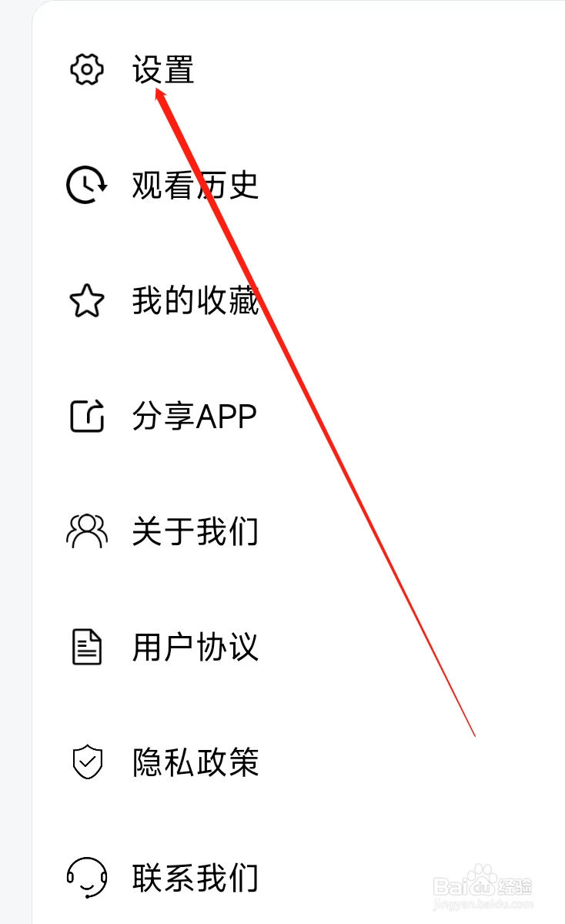The width and height of the screenshot is (565, 924).
Task: Click the jingyan.baidu.com watermark text
Action: 483,905
